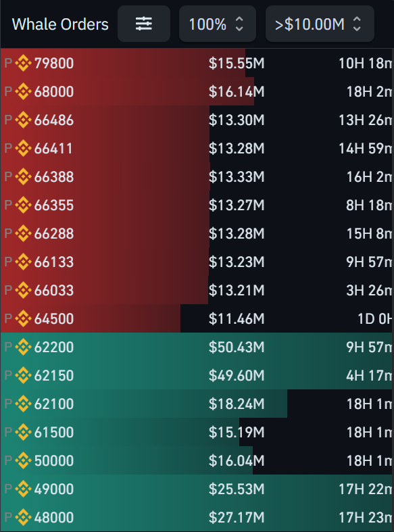Select the buy order price 62150
This screenshot has width=394, height=532.
[x=54, y=376]
